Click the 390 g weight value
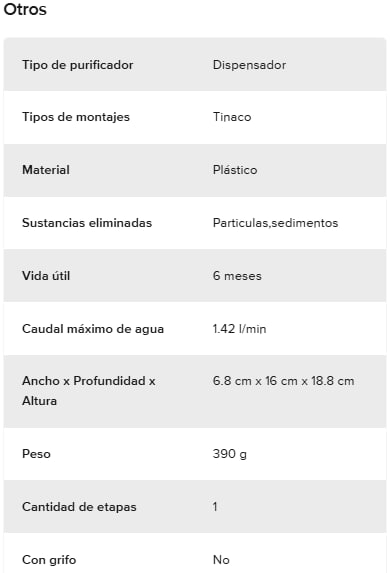Screen dimensions: 390x573 (230, 454)
